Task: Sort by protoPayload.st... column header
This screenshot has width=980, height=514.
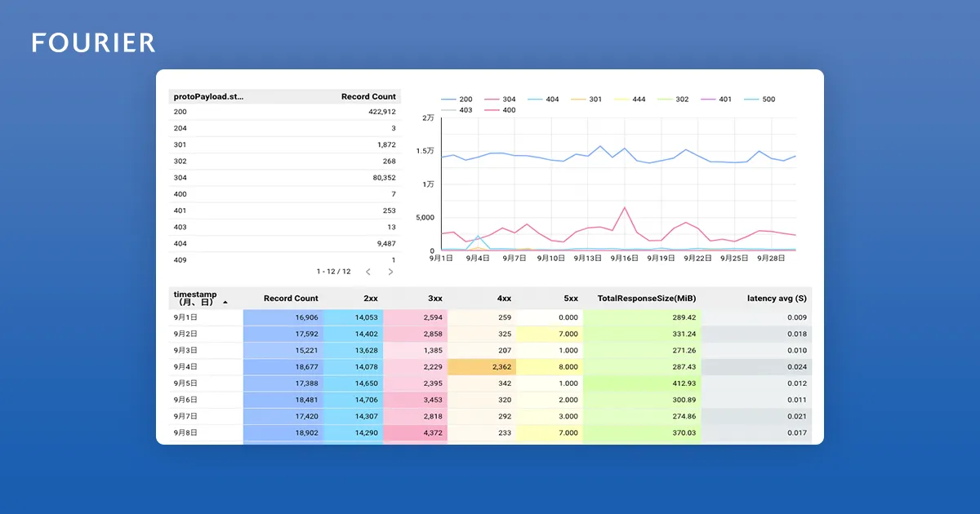Action: click(208, 96)
